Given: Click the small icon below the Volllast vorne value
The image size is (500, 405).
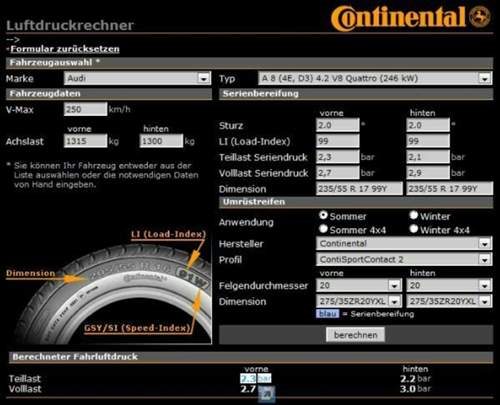Looking at the screenshot, I should point(267,395).
